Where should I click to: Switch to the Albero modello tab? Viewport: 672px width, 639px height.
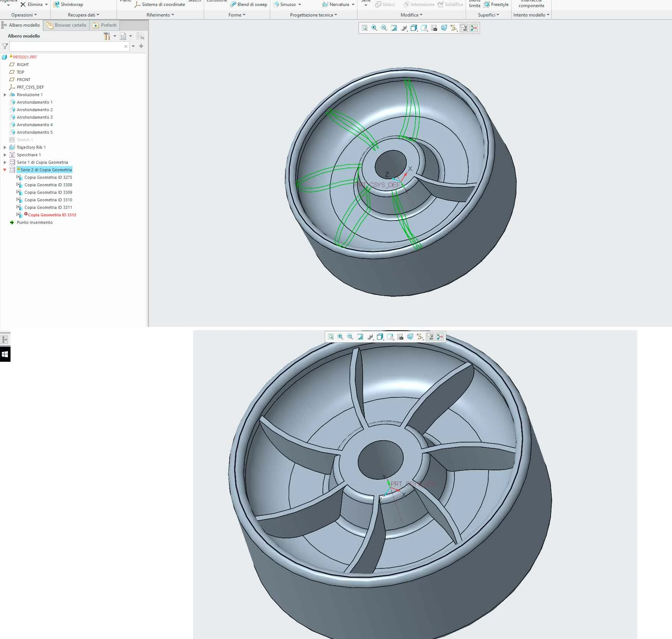click(x=21, y=25)
